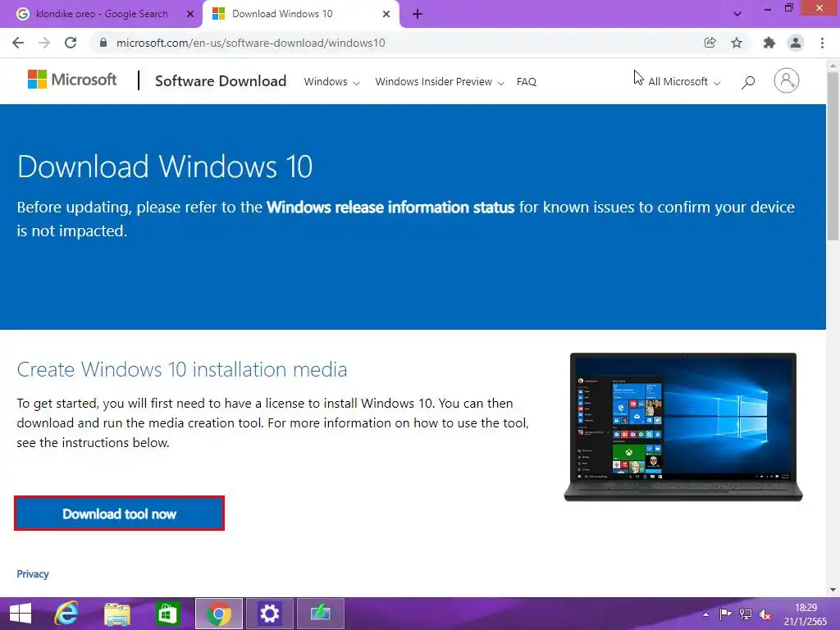Open the taskbar clock and date
The width and height of the screenshot is (840, 630).
pos(806,614)
